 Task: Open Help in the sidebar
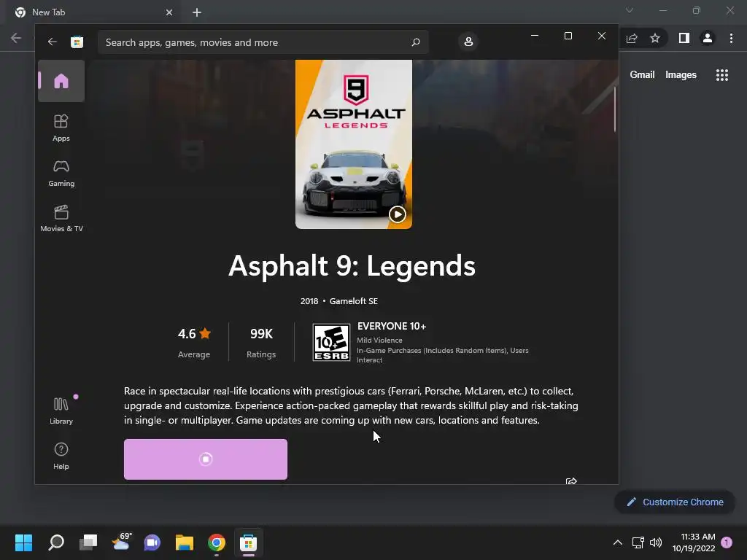[x=61, y=456]
